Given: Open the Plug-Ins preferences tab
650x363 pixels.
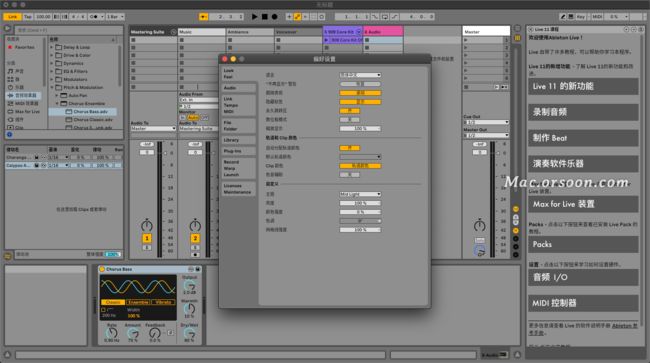Looking at the screenshot, I should coord(238,151).
